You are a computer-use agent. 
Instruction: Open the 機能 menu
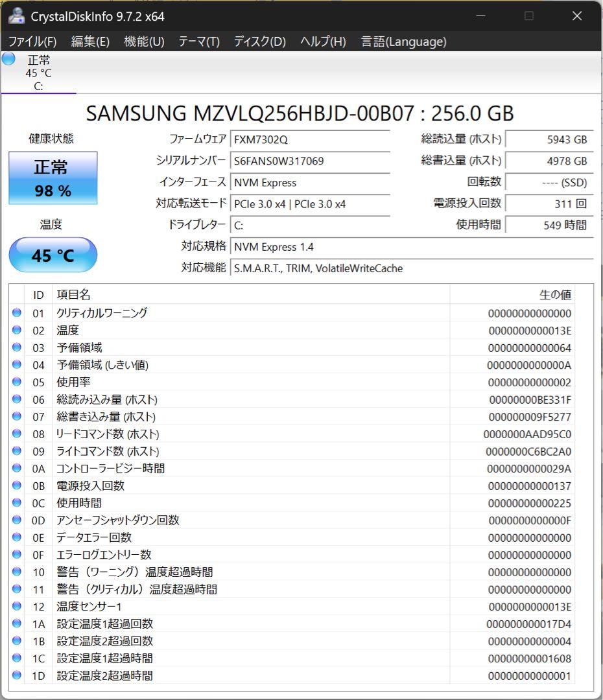click(x=140, y=41)
